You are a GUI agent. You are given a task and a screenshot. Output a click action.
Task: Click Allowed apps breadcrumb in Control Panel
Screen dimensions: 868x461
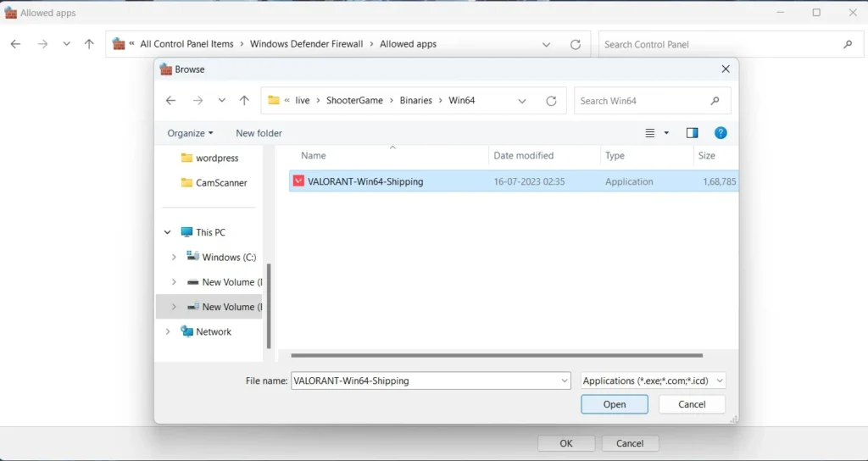[408, 44]
